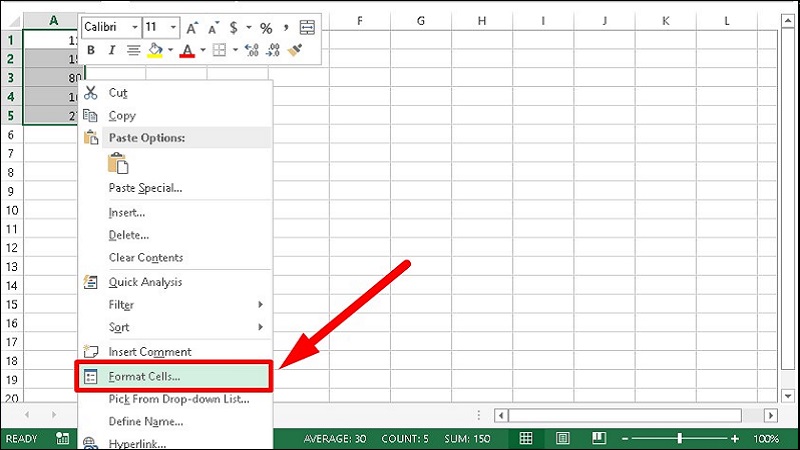Click the previous sheet navigation arrow

click(27, 415)
